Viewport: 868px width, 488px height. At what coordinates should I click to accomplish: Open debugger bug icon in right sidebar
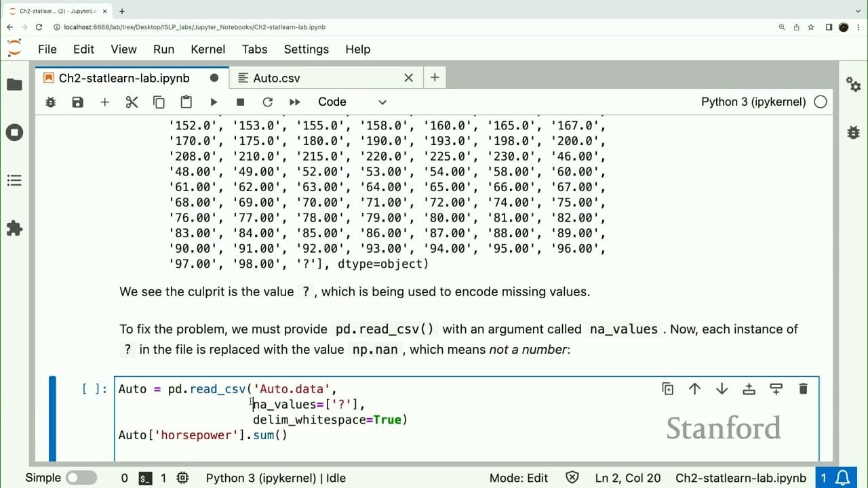854,132
